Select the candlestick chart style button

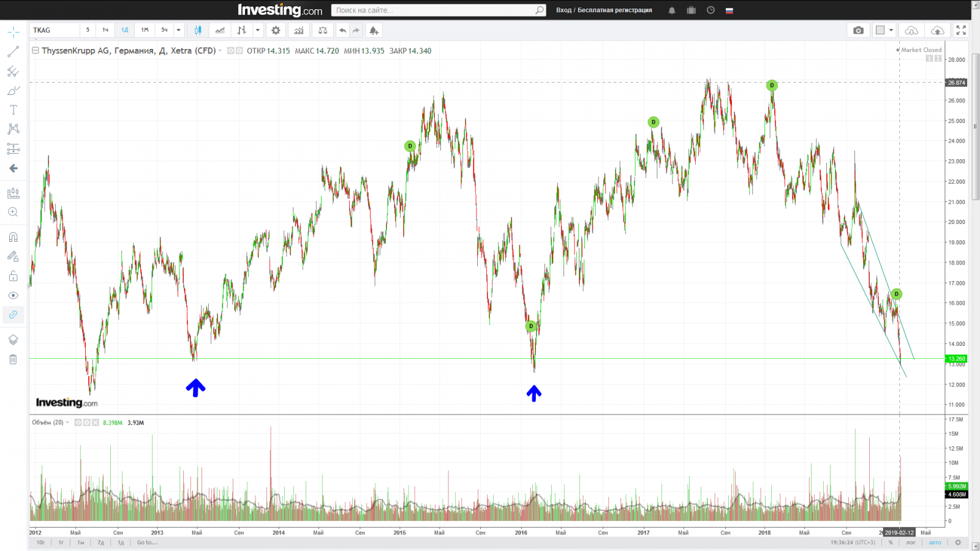click(198, 30)
